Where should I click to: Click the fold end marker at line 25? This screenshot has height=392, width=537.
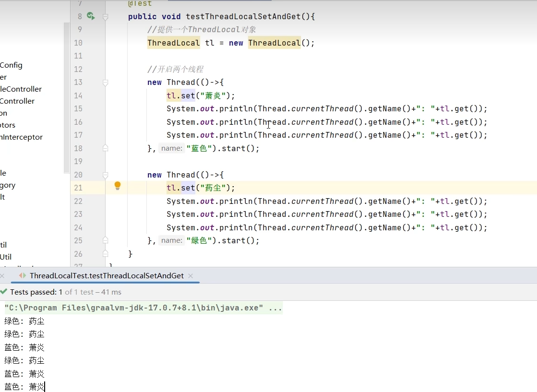pos(106,240)
